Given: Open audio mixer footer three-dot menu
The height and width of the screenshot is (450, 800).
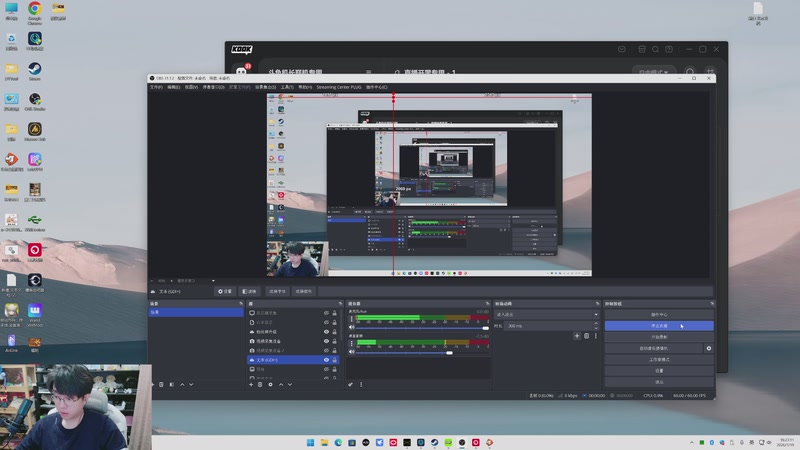Looking at the screenshot, I should [361, 385].
